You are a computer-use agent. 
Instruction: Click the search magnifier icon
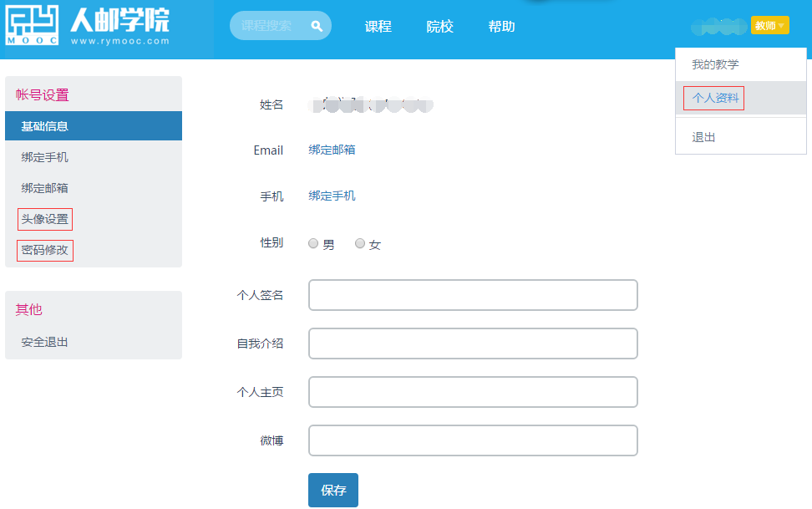(317, 26)
